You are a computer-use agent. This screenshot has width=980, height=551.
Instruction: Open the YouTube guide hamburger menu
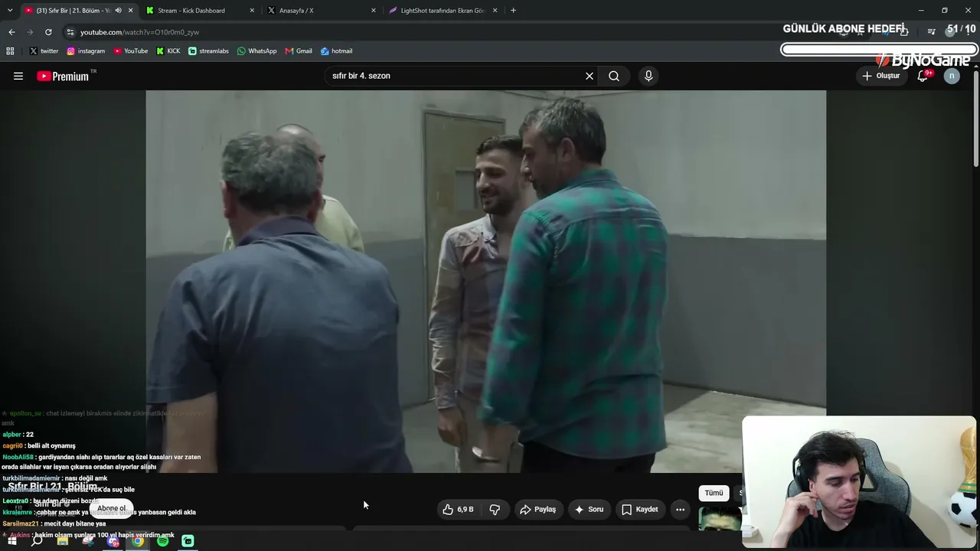click(x=18, y=76)
